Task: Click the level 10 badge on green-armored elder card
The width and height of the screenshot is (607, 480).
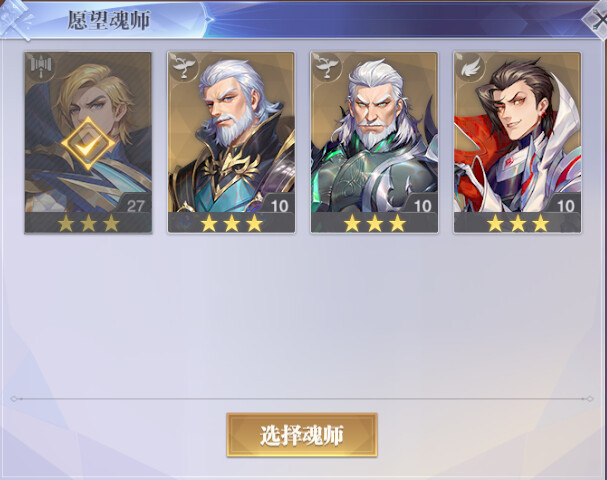Action: [x=422, y=206]
